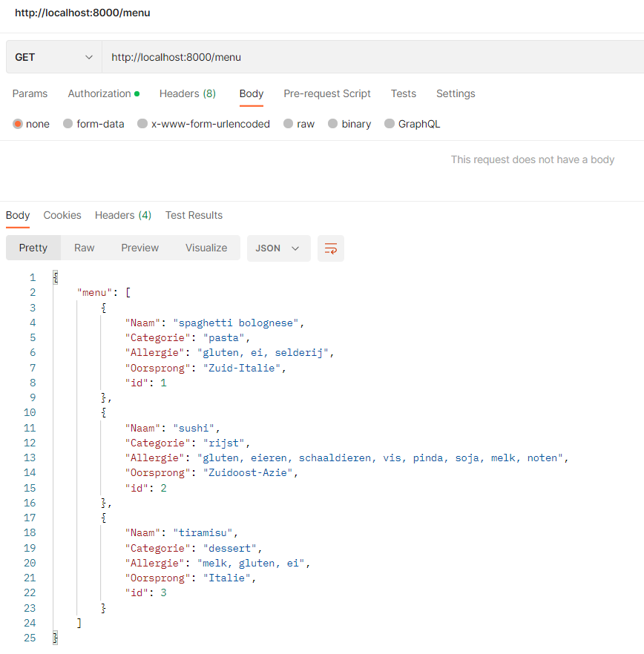Select the raw body type option

298,124
